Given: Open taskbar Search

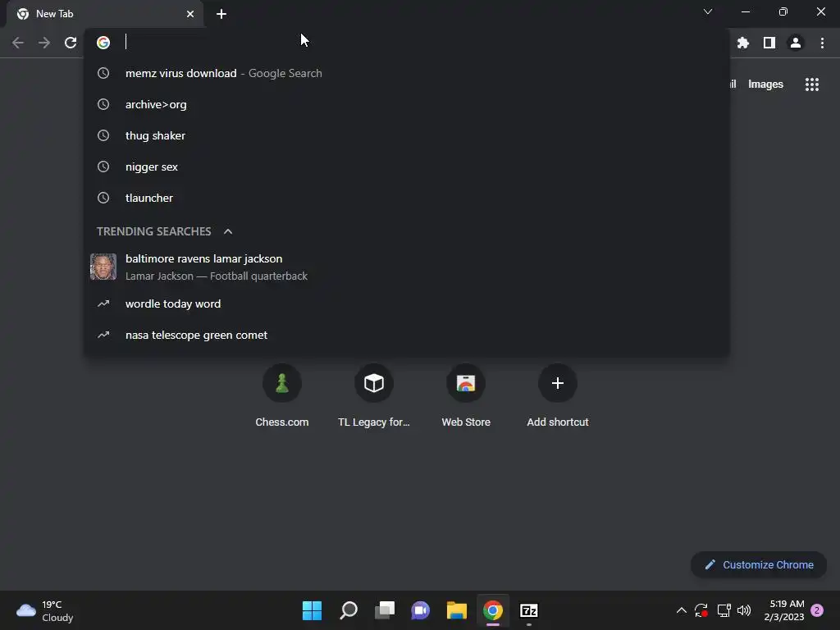Looking at the screenshot, I should click(x=348, y=610).
